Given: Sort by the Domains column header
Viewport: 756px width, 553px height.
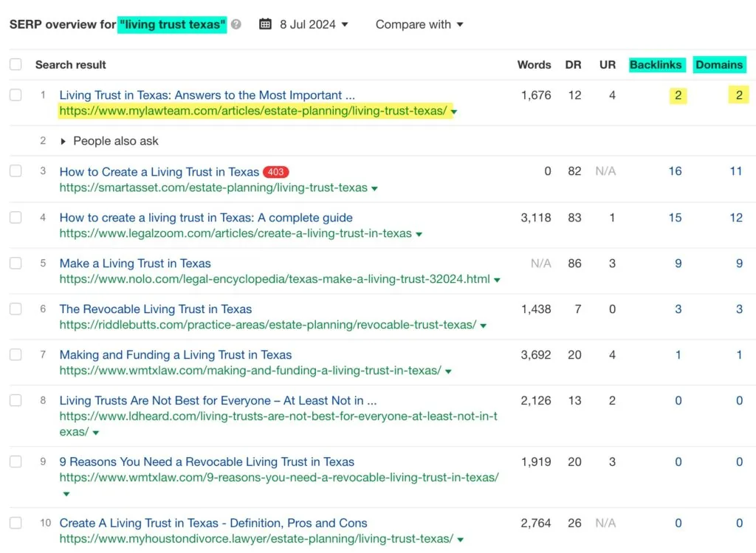Looking at the screenshot, I should coord(719,65).
